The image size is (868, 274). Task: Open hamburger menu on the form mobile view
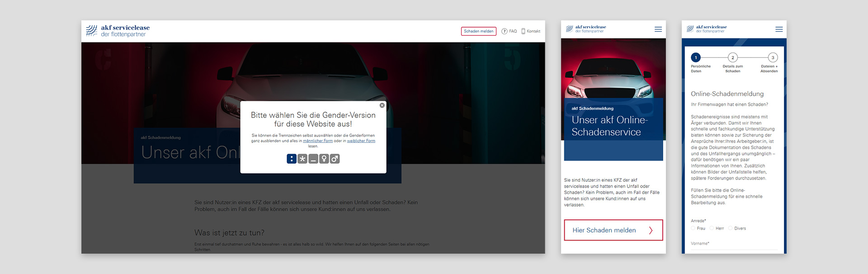(x=779, y=29)
